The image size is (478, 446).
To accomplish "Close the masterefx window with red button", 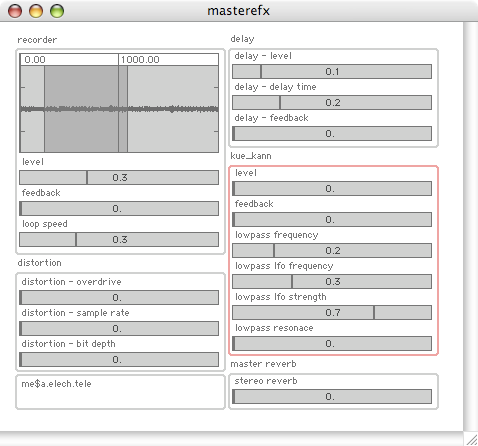I will point(15,11).
